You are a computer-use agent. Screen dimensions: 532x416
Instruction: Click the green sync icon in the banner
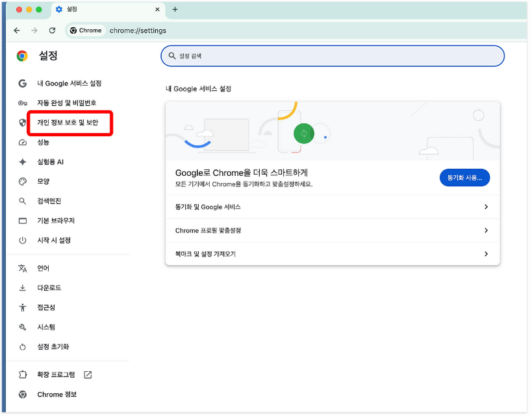(x=303, y=134)
